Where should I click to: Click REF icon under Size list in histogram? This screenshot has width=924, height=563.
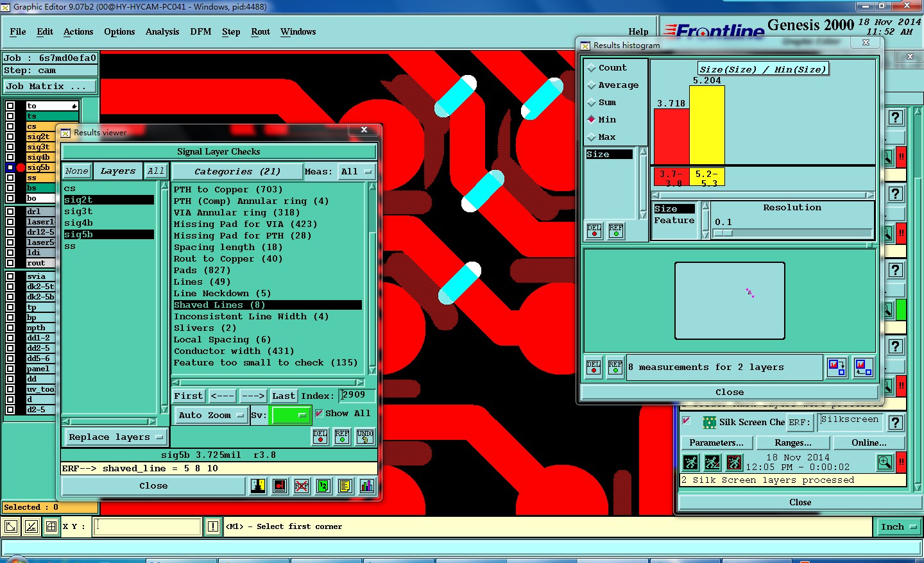point(616,231)
